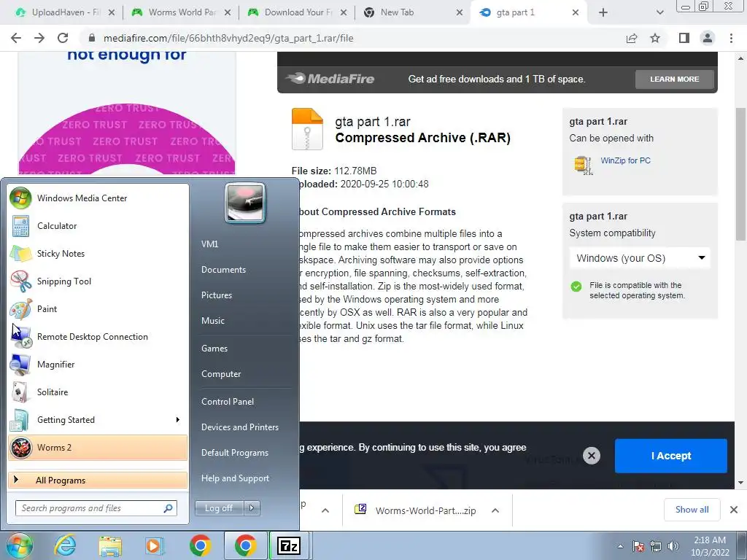
Task: Open Chrome three-dot menu
Action: pos(731,38)
